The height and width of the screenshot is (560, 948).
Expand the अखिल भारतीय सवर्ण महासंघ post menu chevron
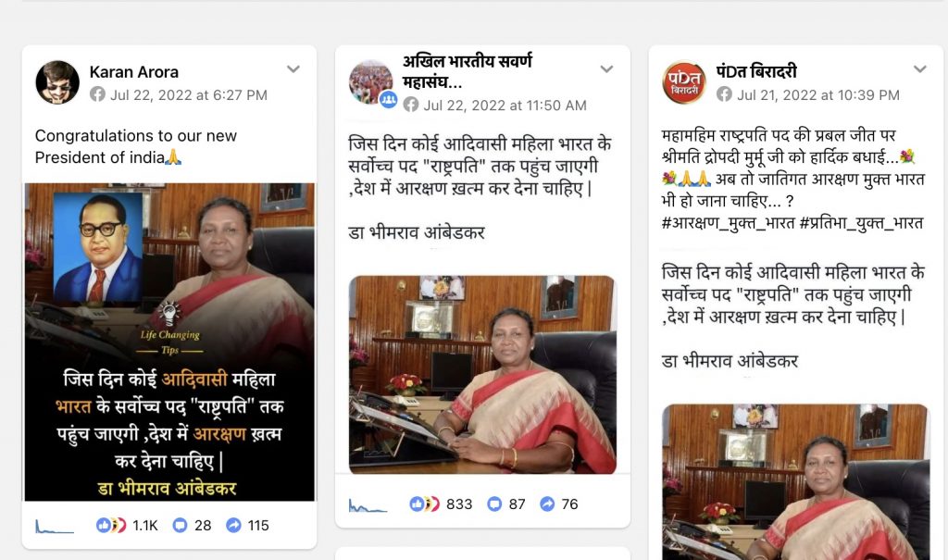[x=606, y=68]
